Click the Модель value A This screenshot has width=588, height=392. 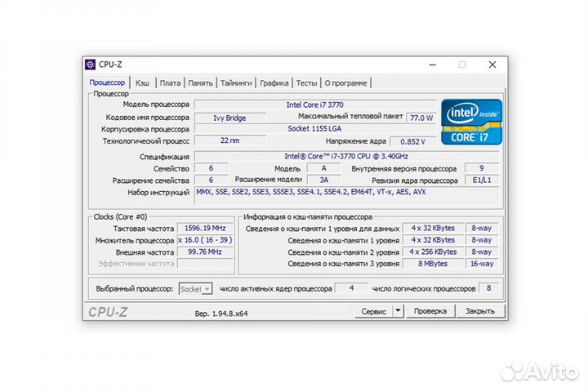[324, 168]
